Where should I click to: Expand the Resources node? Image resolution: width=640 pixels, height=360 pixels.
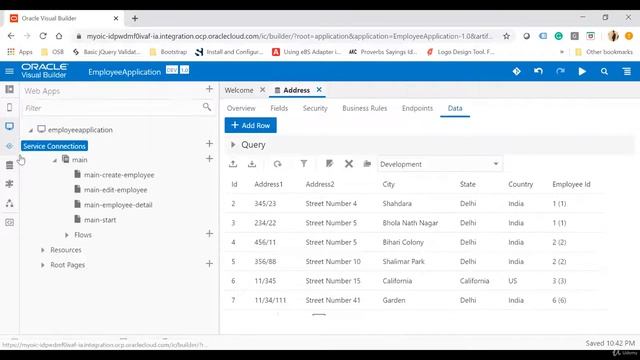pos(42,250)
